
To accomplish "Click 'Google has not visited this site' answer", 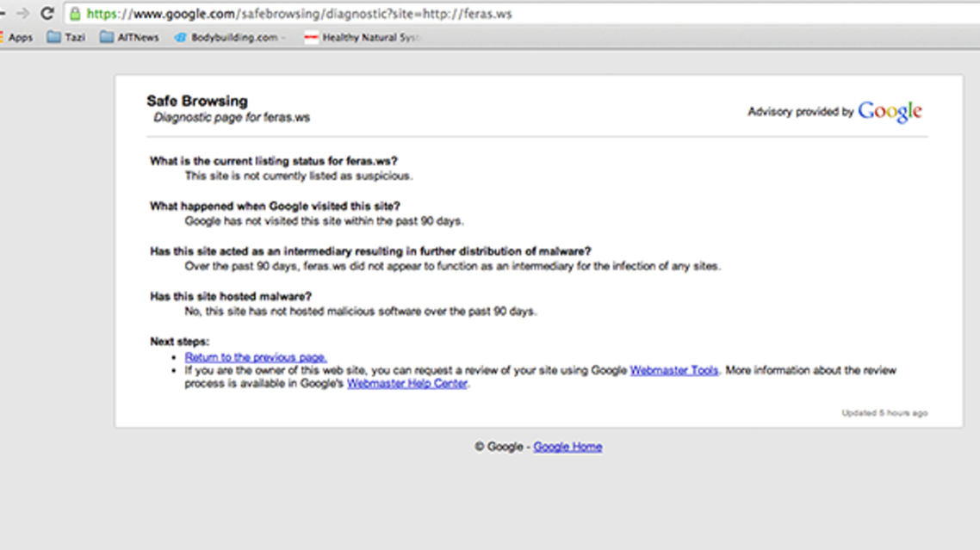I will (x=324, y=220).
